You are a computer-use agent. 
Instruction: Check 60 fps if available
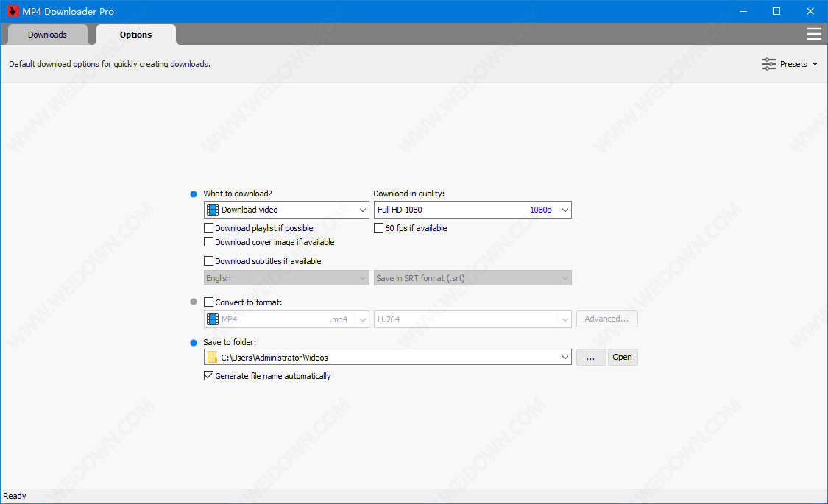[x=378, y=228]
